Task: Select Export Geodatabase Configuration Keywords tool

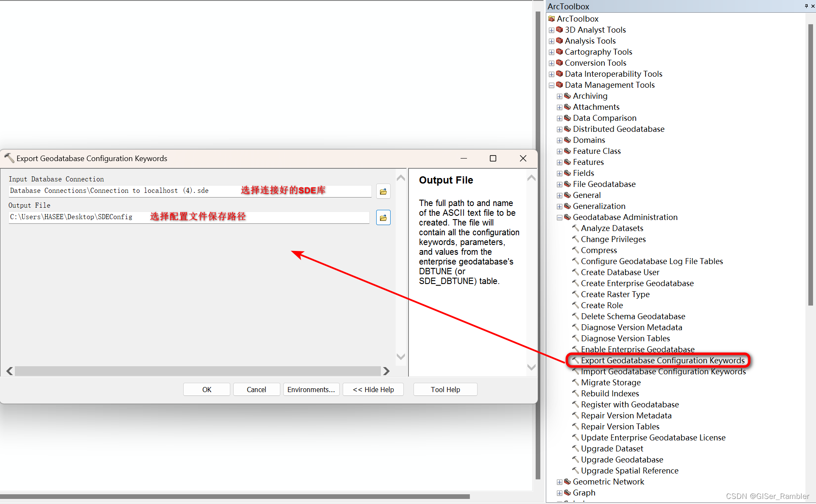Action: coord(662,361)
